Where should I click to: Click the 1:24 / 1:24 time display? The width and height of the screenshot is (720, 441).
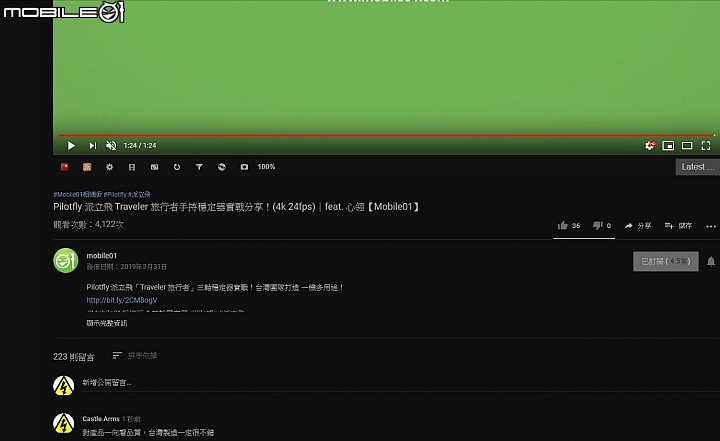(140, 146)
